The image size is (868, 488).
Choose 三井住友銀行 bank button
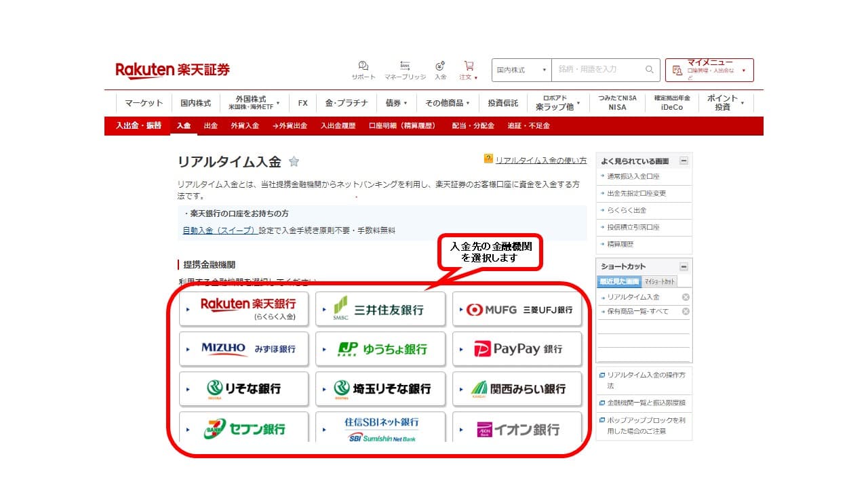point(380,309)
